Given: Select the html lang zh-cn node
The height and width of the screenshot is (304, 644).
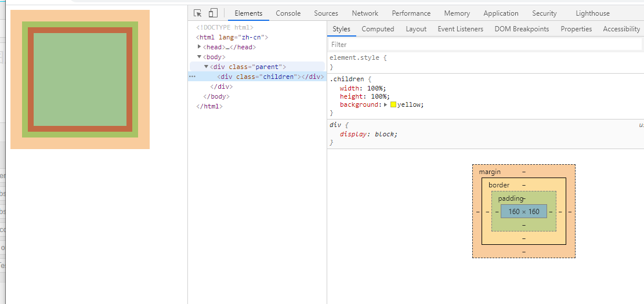Looking at the screenshot, I should tap(232, 37).
